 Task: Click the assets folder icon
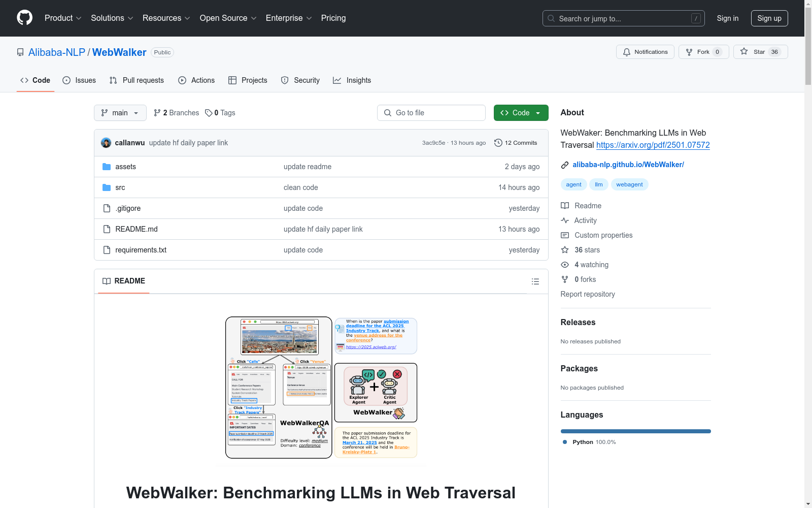click(x=107, y=167)
